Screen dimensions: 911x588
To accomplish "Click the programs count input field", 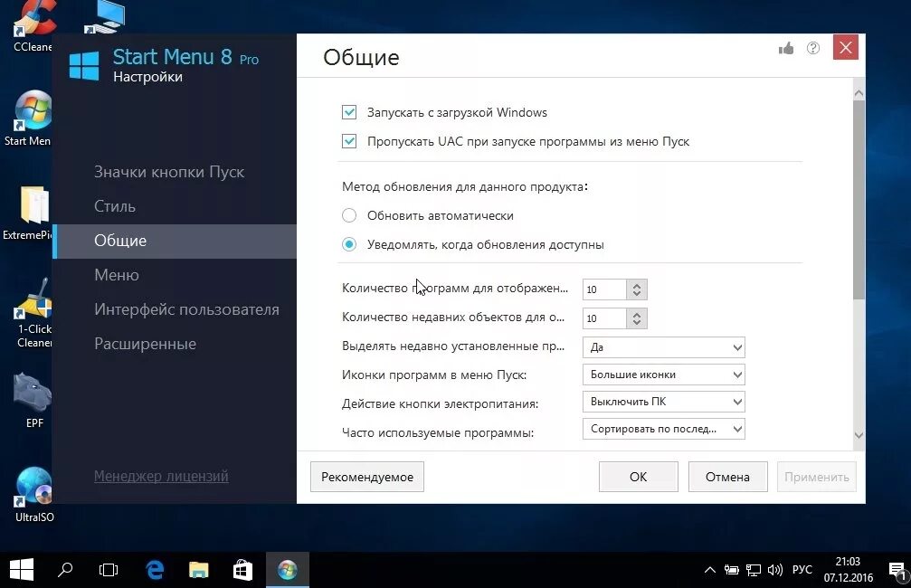I will pos(604,289).
